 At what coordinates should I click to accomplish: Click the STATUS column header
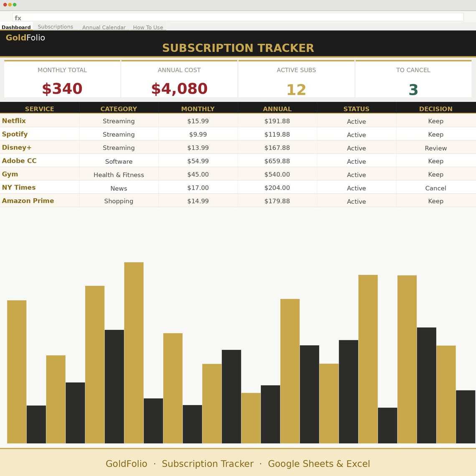[357, 109]
